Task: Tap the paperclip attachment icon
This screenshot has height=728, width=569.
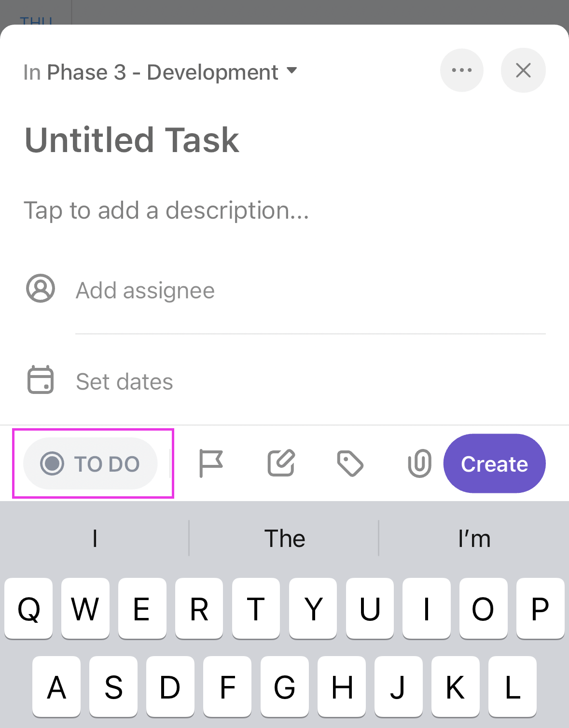Action: click(419, 463)
